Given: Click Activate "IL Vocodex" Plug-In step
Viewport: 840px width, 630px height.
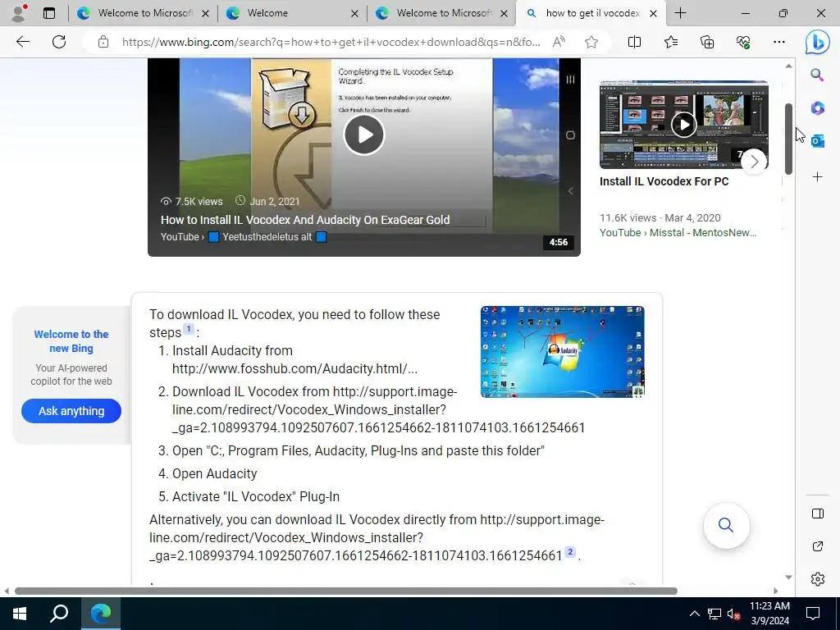Looking at the screenshot, I should (256, 496).
